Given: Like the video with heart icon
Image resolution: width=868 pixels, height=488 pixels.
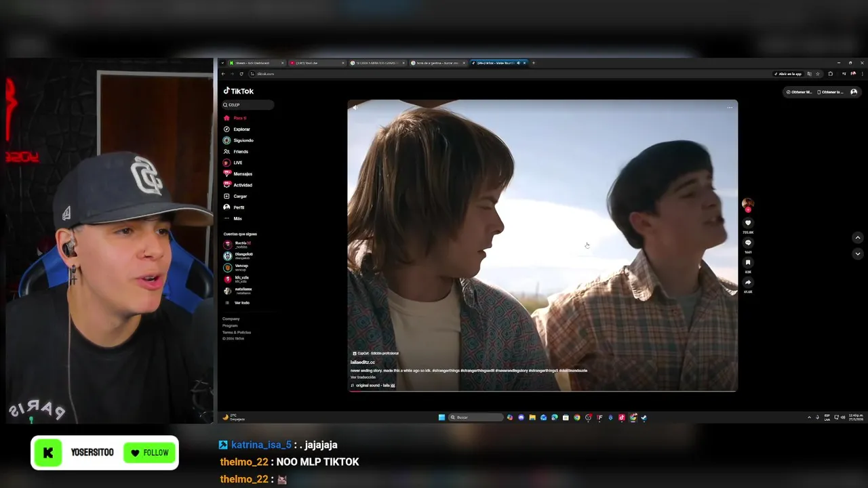Looking at the screenshot, I should click(x=748, y=223).
